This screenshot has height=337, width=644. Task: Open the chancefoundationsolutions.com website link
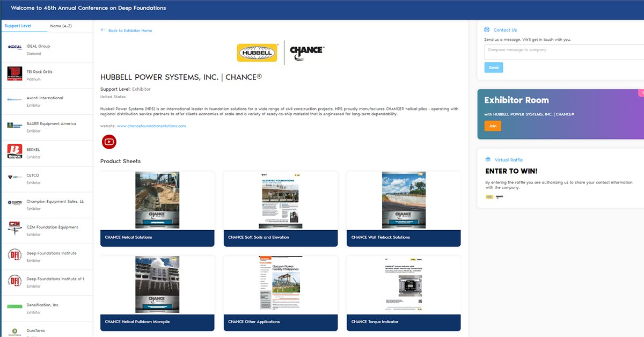coord(151,126)
